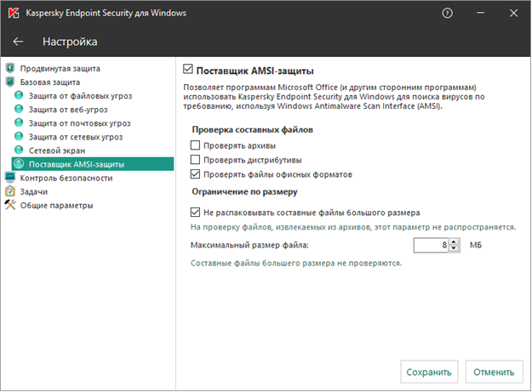Select Защита от почтовых угроз item
This screenshot has height=392, width=532.
coord(79,122)
